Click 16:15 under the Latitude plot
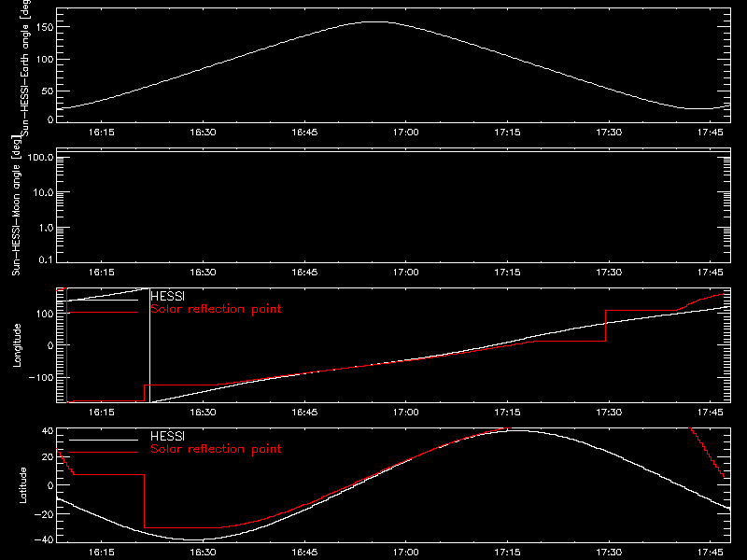 click(x=101, y=552)
